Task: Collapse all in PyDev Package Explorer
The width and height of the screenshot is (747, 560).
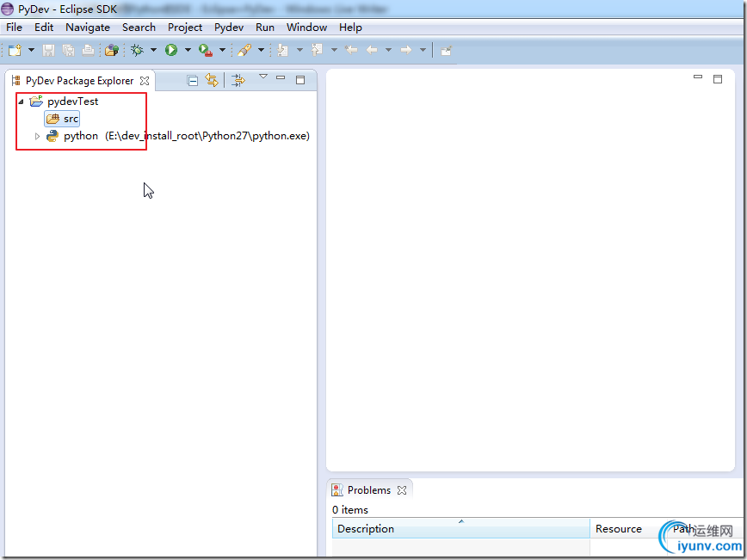Action: [x=193, y=81]
